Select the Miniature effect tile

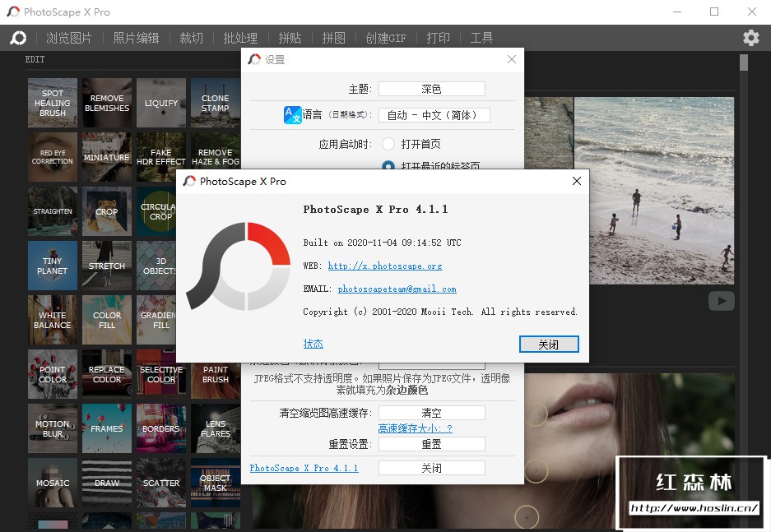tap(107, 157)
